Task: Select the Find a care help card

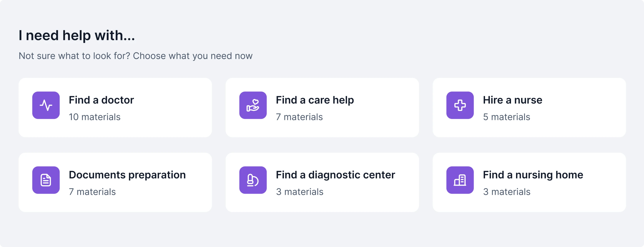Action: click(x=322, y=107)
